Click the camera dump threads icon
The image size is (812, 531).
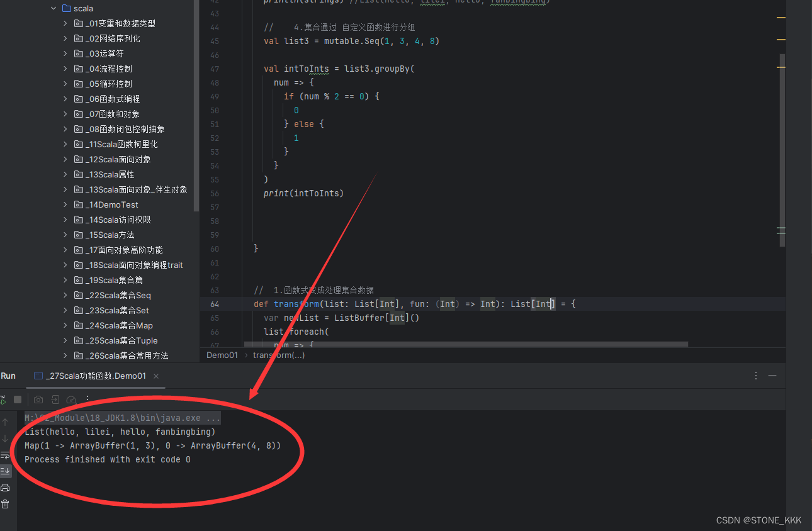(38, 400)
